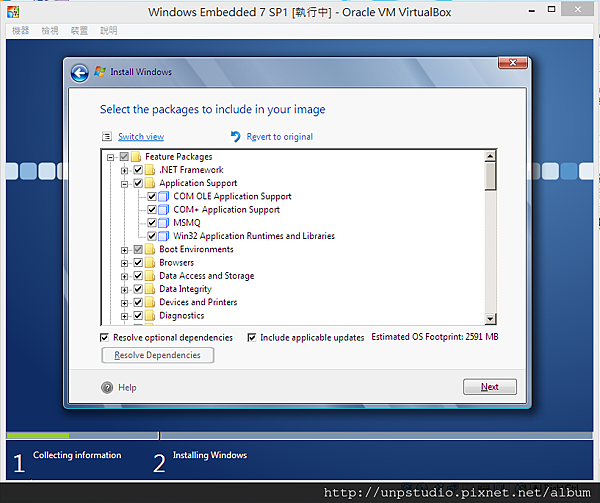The image size is (600, 503).
Task: Close the Install Windows dialog
Action: coord(513,63)
